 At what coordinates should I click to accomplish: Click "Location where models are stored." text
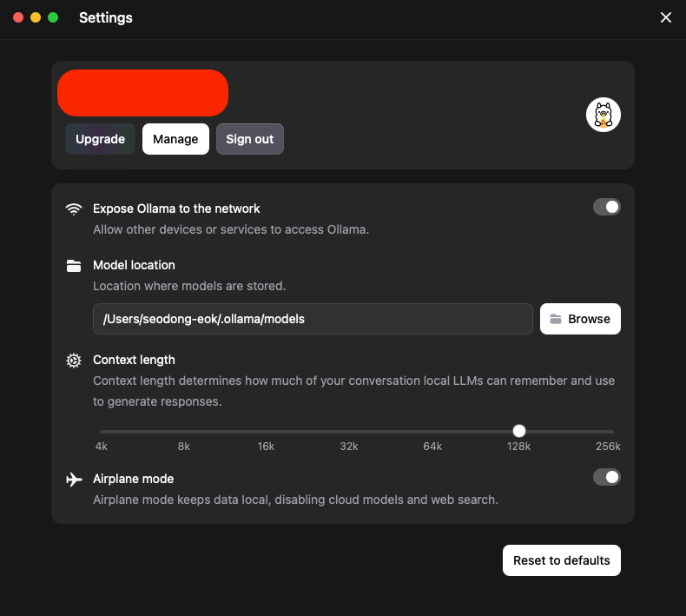189,286
